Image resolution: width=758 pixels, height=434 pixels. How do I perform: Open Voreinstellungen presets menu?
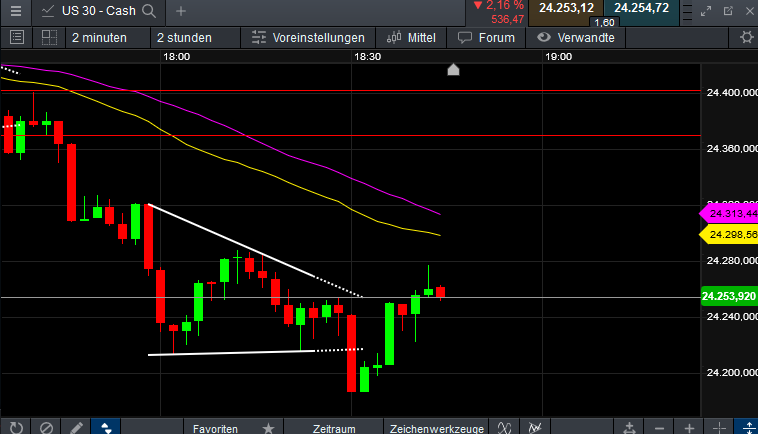(308, 38)
